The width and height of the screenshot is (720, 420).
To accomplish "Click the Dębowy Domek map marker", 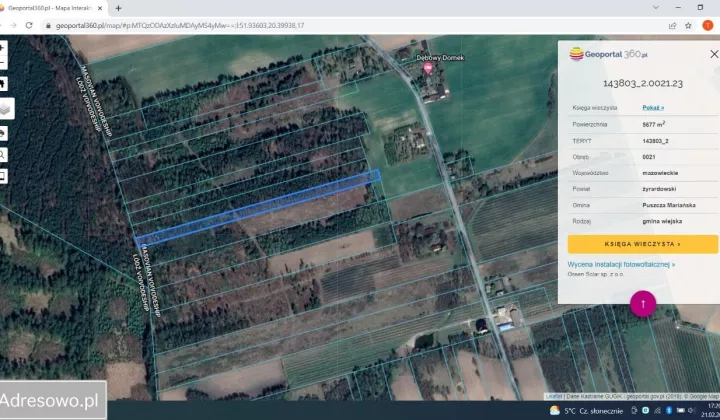I will point(429,68).
